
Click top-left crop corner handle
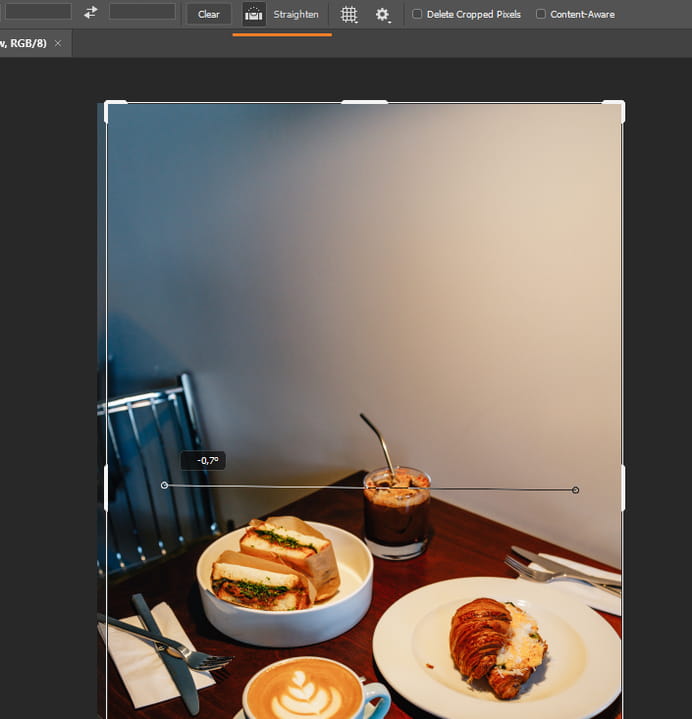pyautogui.click(x=108, y=104)
